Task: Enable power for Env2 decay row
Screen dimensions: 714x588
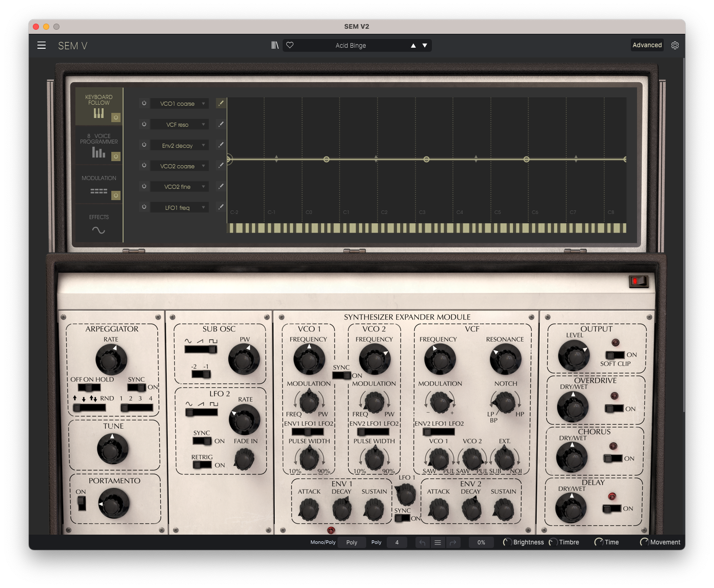Action: coord(144,145)
